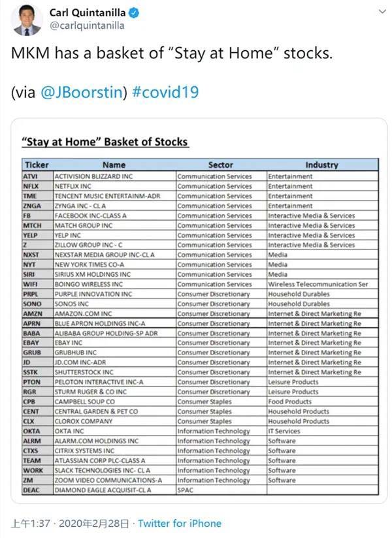
Task: Open the Twitter for iPhone source link
Action: (179, 523)
